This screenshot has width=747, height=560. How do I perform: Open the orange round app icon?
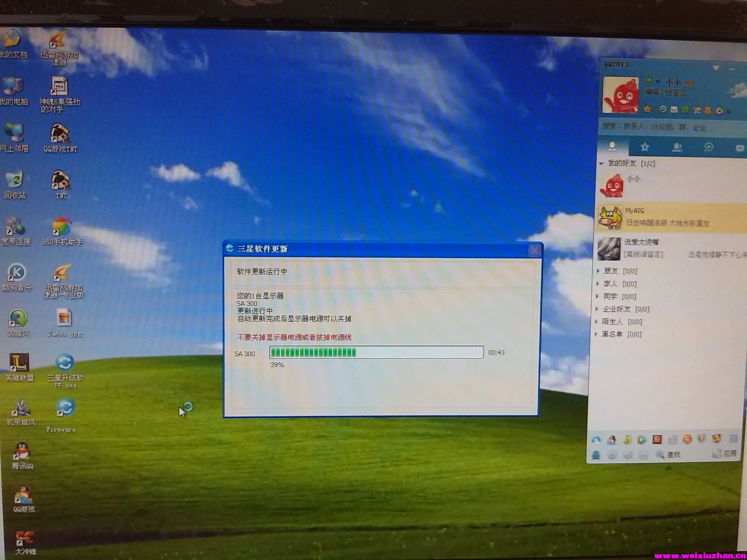(x=687, y=439)
